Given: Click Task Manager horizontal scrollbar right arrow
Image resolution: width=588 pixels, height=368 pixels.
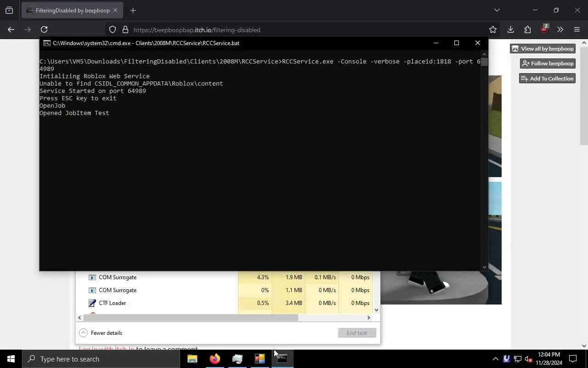Looking at the screenshot, I should 368,317.
